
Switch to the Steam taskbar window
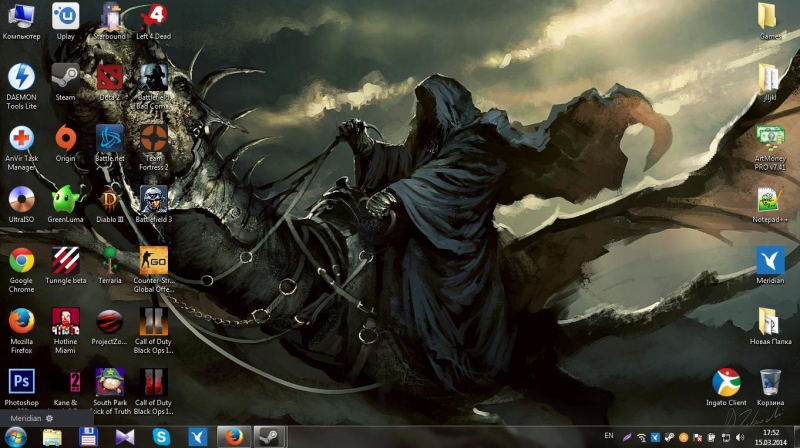tap(269, 437)
